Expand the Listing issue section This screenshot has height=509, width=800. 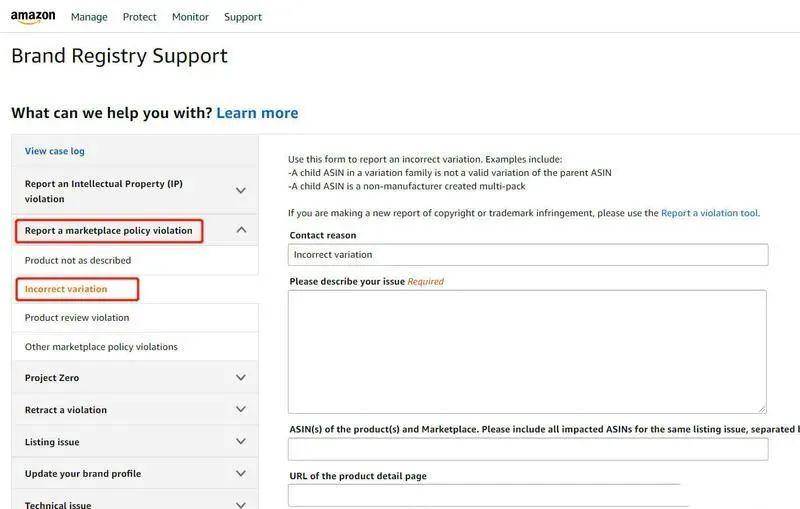(x=134, y=442)
